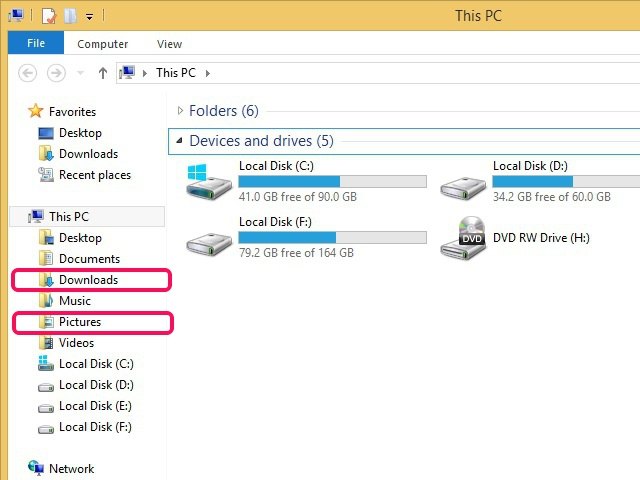
Task: Select the Local Disk (F:) drive icon in main pane
Action: pyautogui.click(x=209, y=244)
